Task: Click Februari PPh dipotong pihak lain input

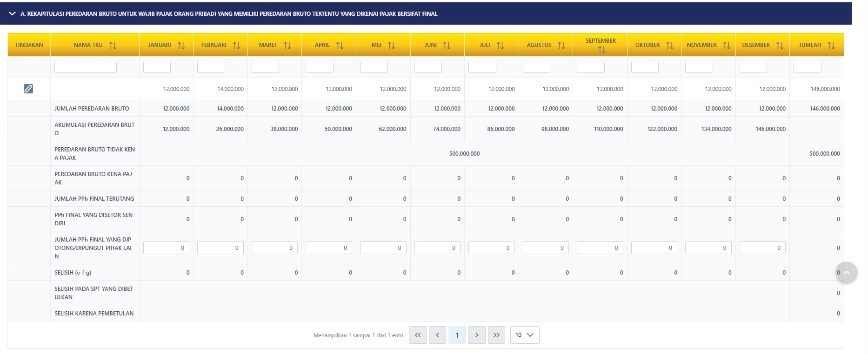Action: (x=220, y=248)
